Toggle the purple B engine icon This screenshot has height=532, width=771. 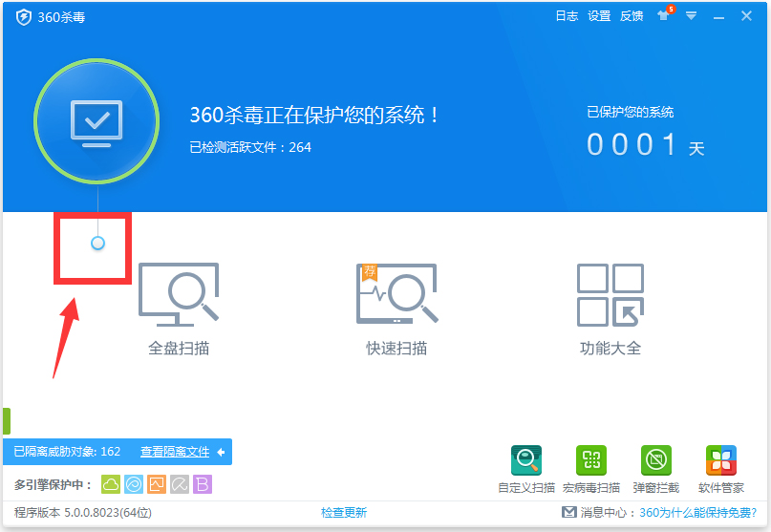coord(203,484)
